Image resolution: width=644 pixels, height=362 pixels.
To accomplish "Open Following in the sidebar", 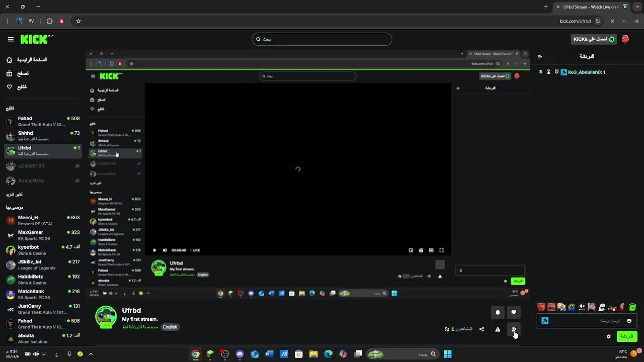I will (16, 87).
